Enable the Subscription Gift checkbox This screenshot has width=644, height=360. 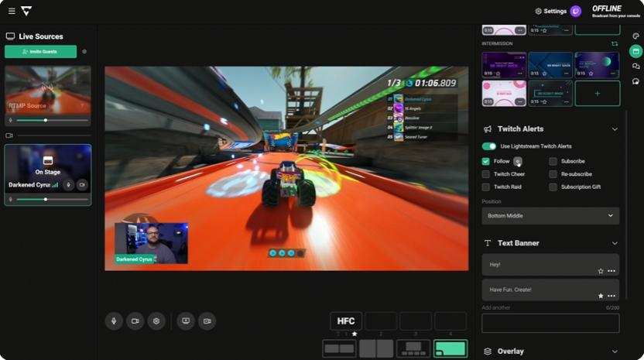[x=553, y=187]
